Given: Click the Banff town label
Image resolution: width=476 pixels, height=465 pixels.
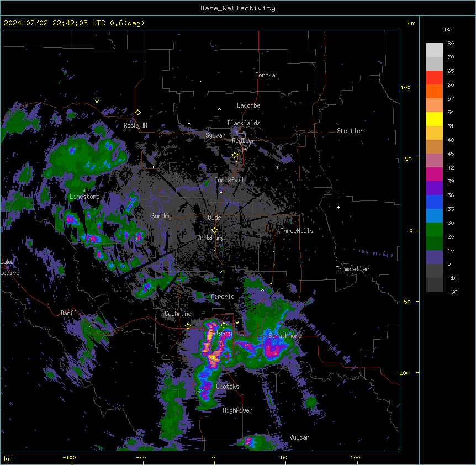Looking at the screenshot, I should pyautogui.click(x=68, y=313).
